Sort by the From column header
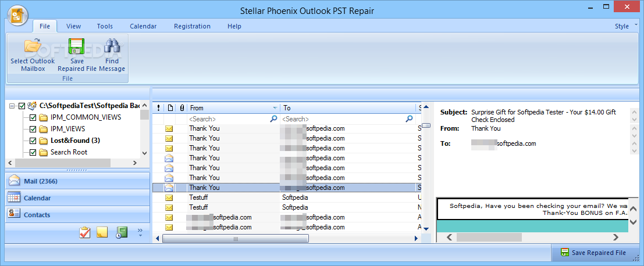 pos(234,108)
